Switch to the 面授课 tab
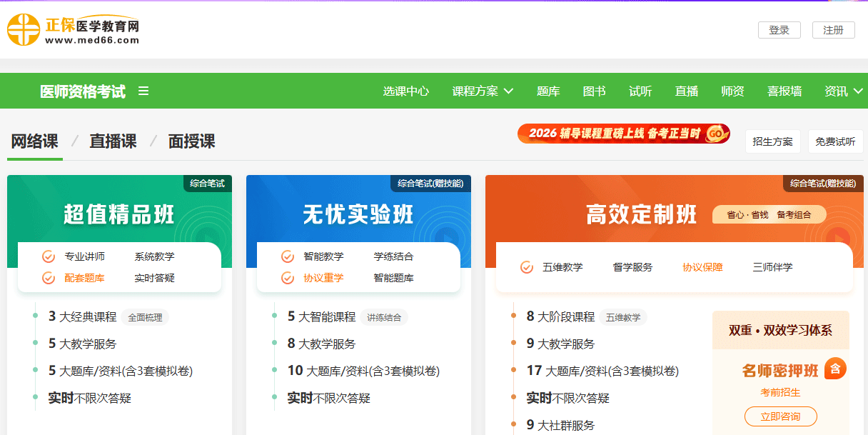Image resolution: width=868 pixels, height=435 pixels. (191, 141)
